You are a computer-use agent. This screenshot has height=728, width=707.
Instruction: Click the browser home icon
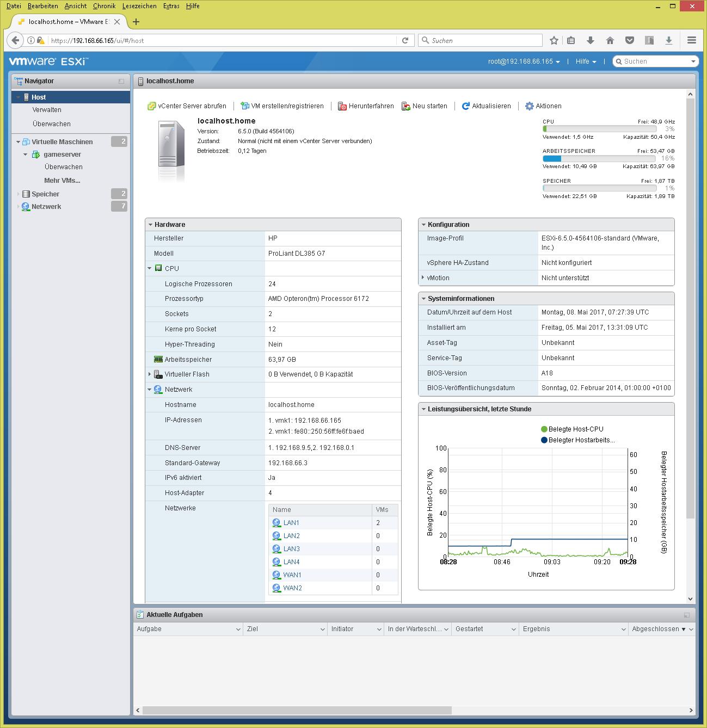tap(610, 40)
